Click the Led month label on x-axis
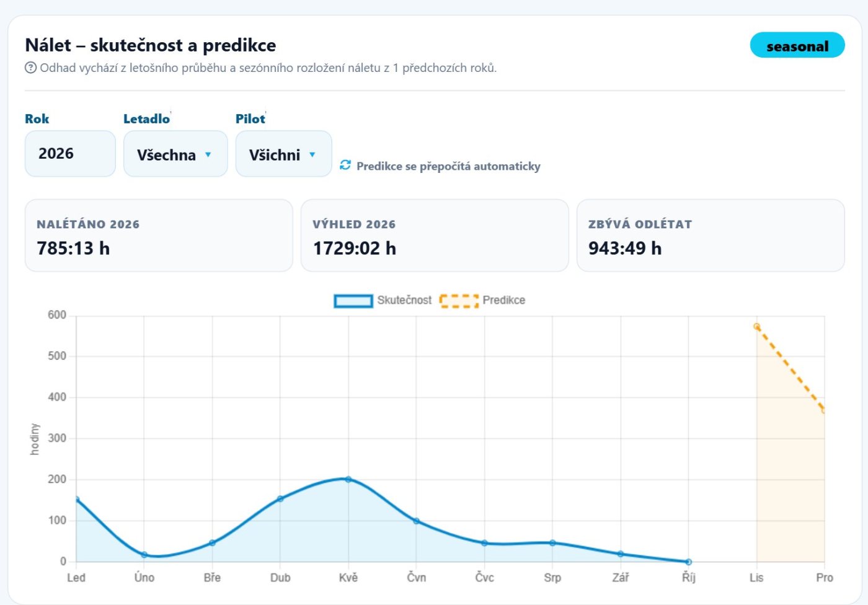868x605 pixels. point(76,578)
